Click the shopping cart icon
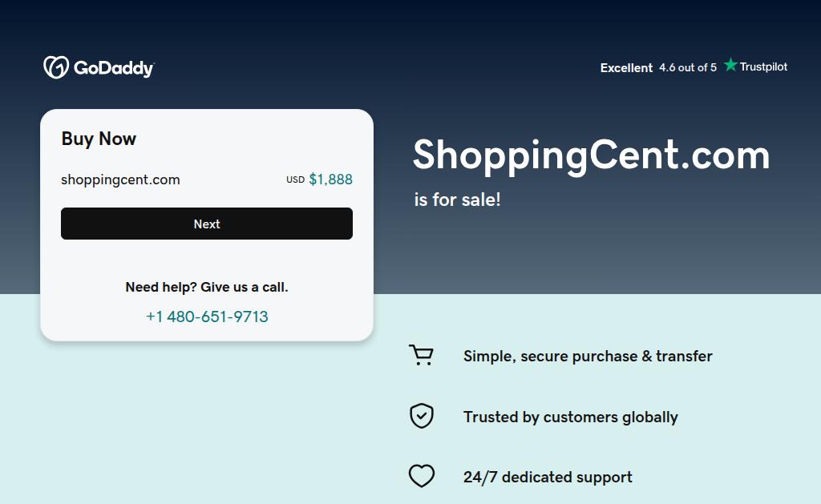 421,356
